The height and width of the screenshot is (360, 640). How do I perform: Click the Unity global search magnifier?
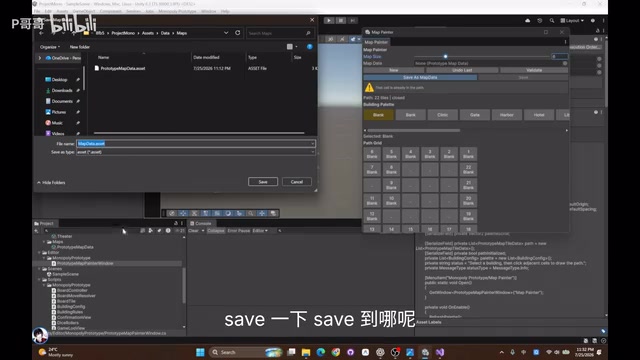tap(552, 20)
